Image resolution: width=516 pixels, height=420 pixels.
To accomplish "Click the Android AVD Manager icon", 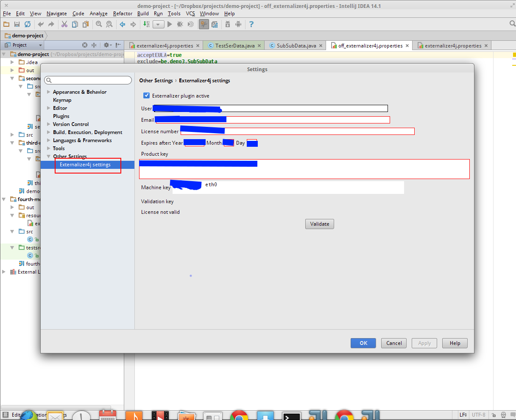I will [x=238, y=24].
